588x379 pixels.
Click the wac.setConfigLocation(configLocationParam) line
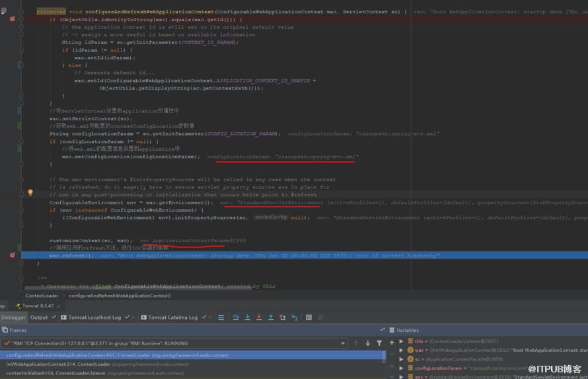(131, 157)
